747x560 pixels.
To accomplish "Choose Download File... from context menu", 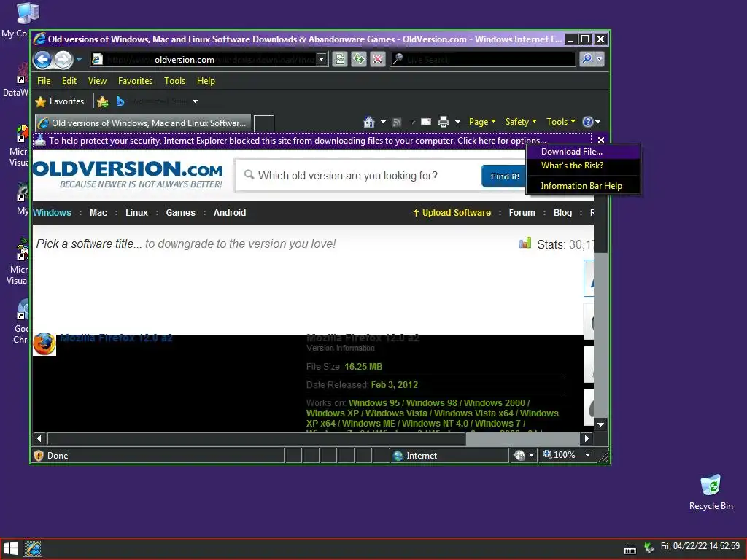I will point(583,152).
